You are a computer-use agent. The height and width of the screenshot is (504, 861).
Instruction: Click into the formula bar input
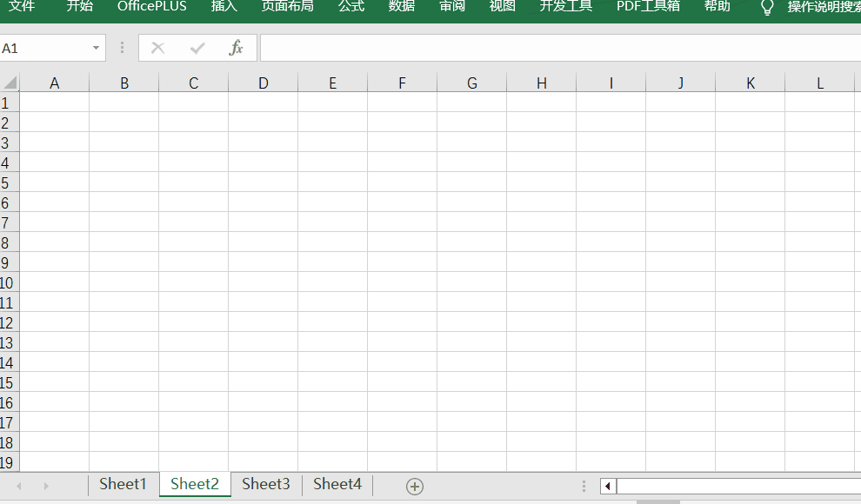click(561, 49)
